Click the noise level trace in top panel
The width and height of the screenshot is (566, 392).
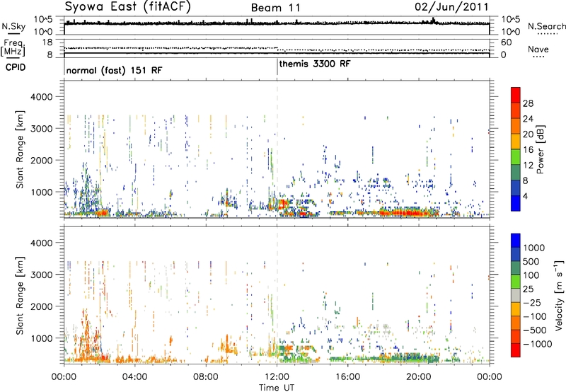(277, 23)
